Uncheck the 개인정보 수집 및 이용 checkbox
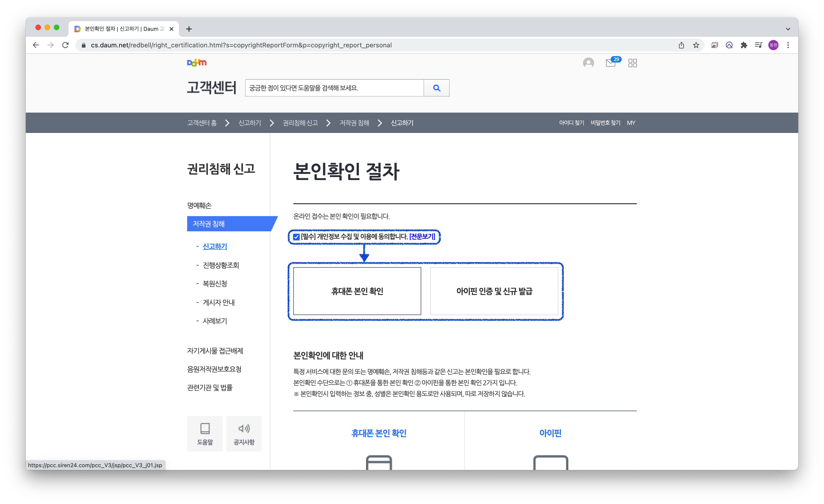Image resolution: width=824 pixels, height=504 pixels. pos(296,237)
